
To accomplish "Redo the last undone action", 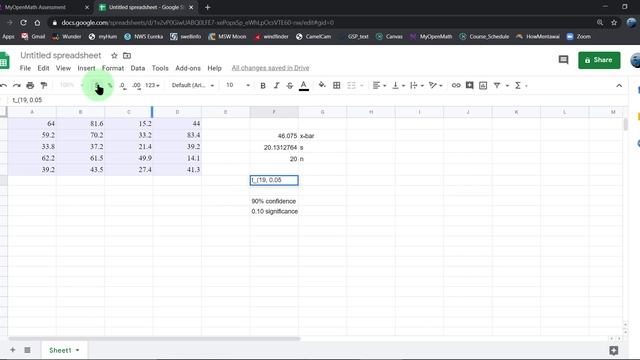I will pos(17,85).
